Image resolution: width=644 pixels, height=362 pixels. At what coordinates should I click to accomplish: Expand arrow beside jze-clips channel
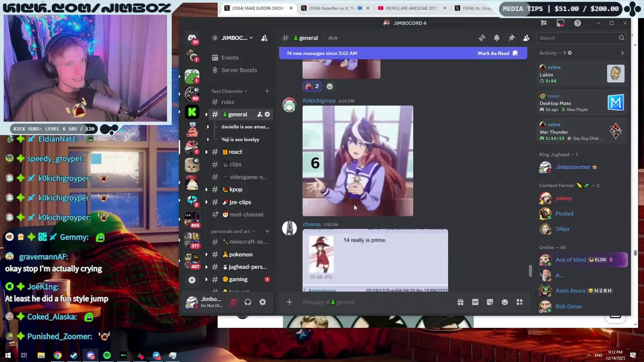pos(206,202)
